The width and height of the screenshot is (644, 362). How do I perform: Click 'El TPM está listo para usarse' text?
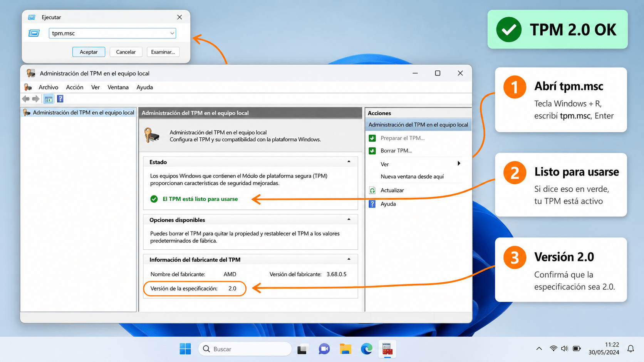coord(200,199)
